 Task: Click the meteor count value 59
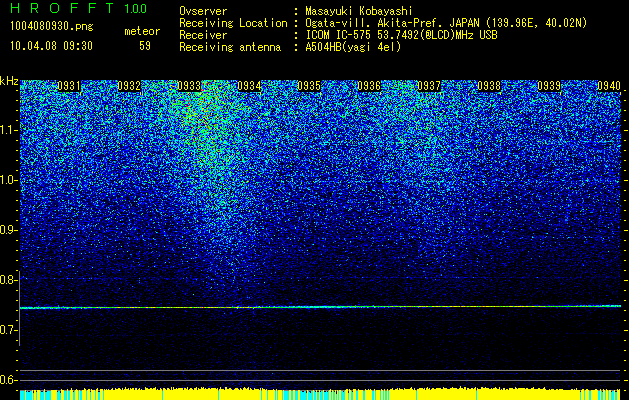[145, 46]
